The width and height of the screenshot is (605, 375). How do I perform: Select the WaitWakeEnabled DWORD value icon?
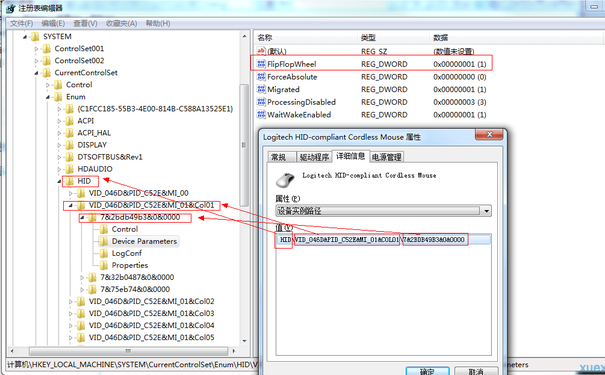(x=261, y=115)
